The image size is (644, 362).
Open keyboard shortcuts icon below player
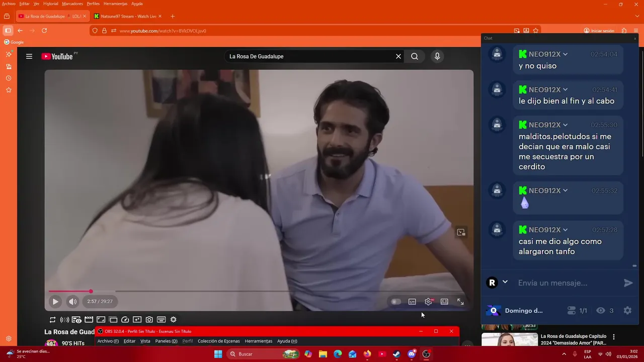[162, 319]
